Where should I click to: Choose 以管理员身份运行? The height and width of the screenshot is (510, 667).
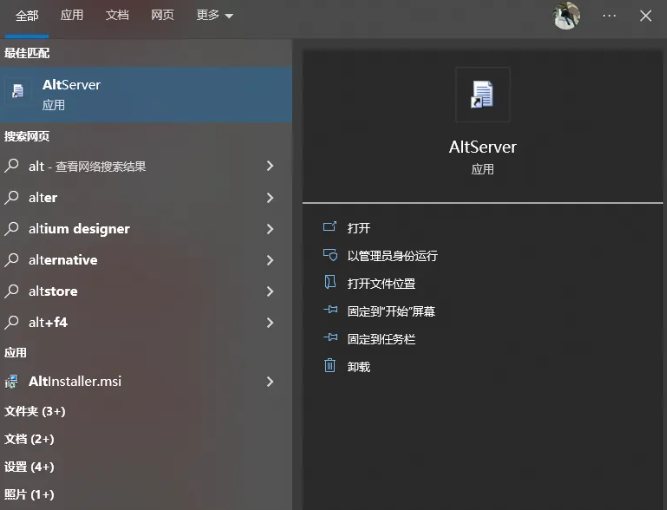coord(393,256)
